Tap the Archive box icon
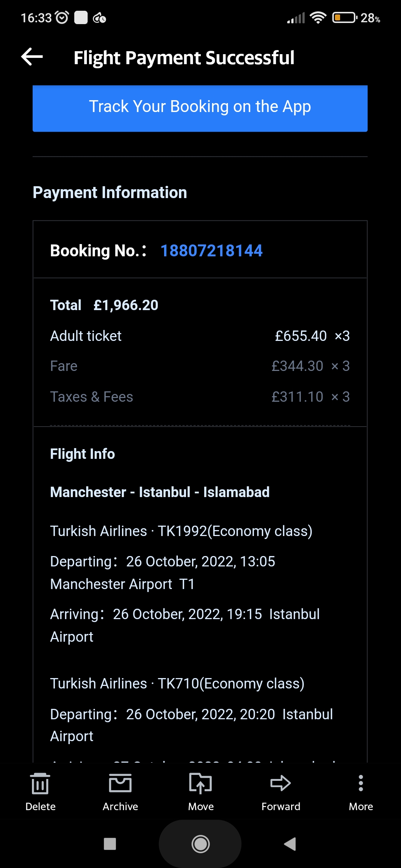The image size is (401, 868). pos(120,783)
